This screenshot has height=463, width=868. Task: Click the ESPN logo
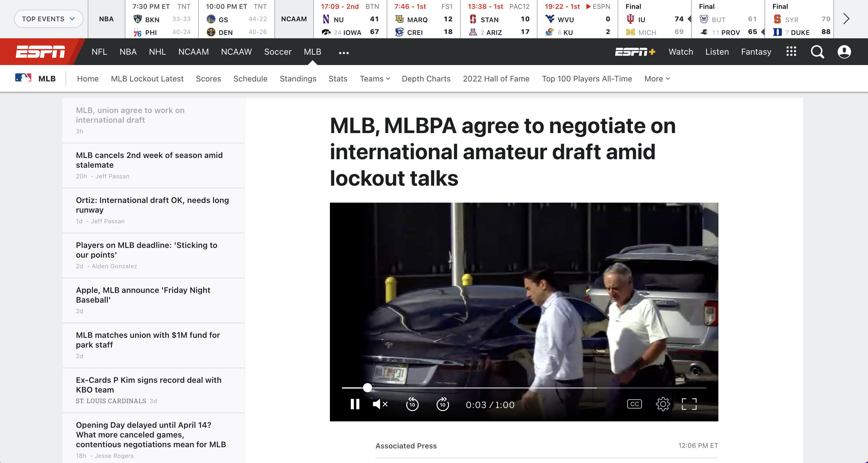click(40, 52)
